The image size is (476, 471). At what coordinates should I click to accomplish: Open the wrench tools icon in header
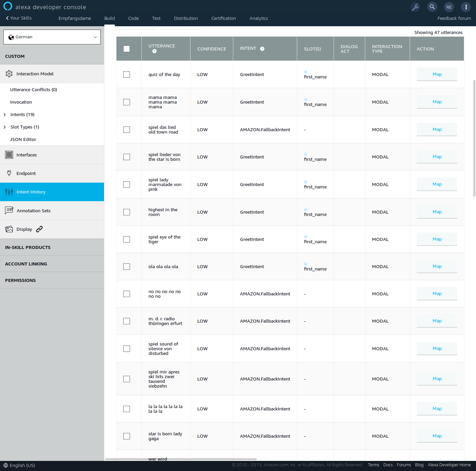pos(415,7)
